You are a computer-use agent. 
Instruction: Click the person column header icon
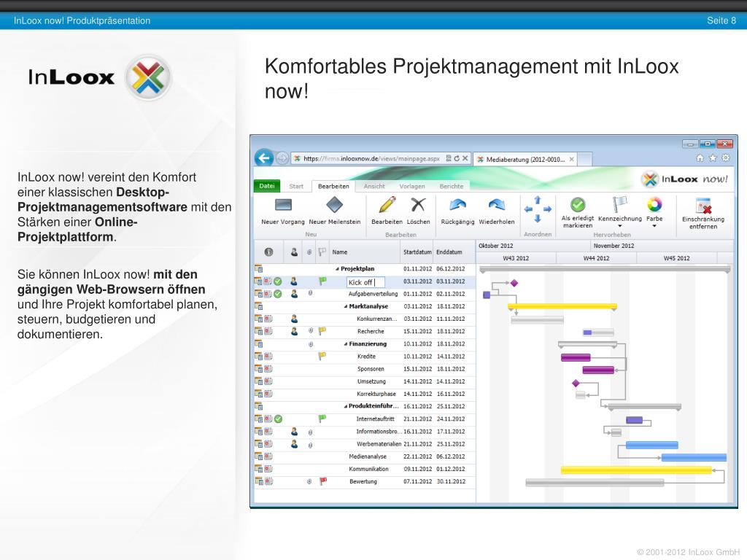coord(295,252)
